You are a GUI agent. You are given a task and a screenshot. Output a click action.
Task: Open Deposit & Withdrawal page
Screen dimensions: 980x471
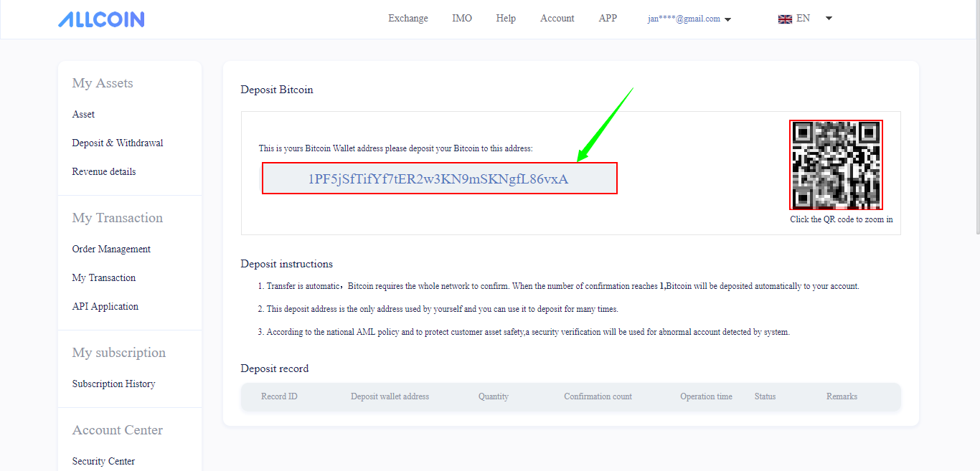[118, 143]
